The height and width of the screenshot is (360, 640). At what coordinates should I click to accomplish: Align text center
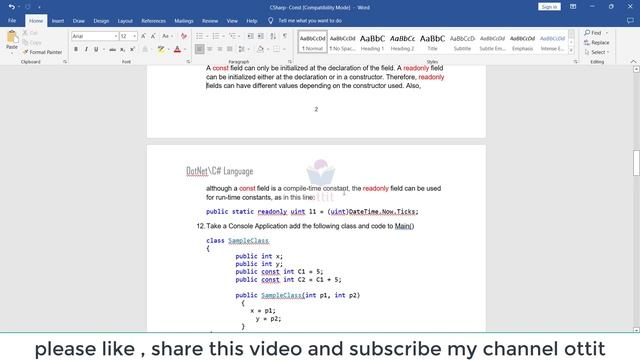[209, 49]
